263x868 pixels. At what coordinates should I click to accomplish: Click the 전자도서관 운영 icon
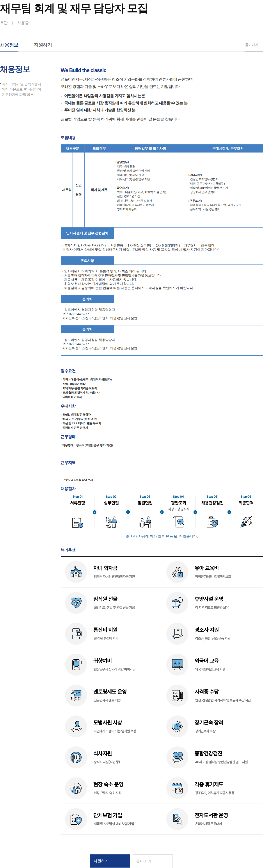click(177, 819)
